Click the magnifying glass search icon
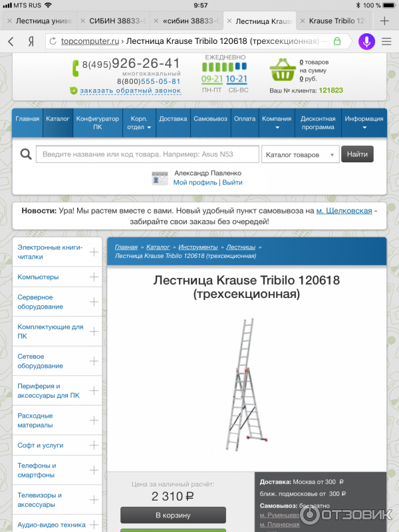This screenshot has height=532, width=399. [x=26, y=155]
